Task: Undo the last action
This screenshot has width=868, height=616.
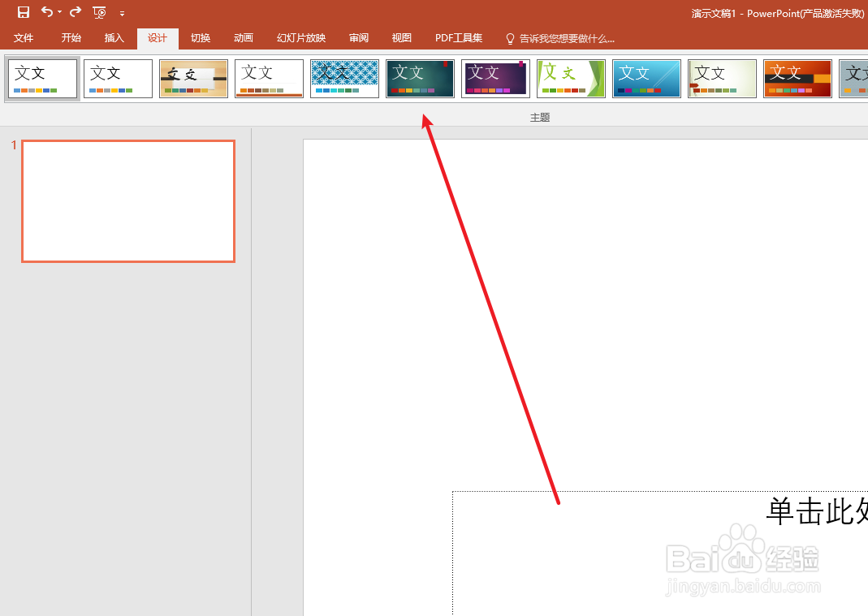Action: (47, 11)
